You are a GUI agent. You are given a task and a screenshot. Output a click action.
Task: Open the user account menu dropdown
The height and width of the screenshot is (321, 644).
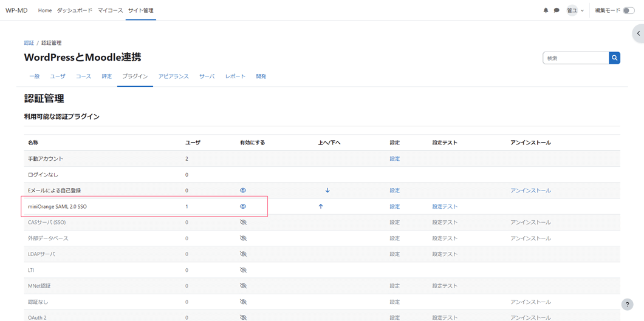[575, 11]
